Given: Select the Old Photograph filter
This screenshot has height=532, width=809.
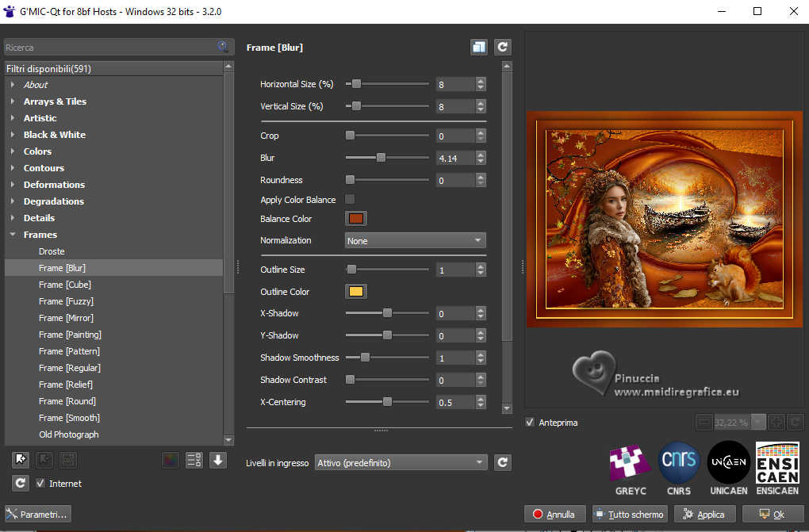Looking at the screenshot, I should point(69,434).
